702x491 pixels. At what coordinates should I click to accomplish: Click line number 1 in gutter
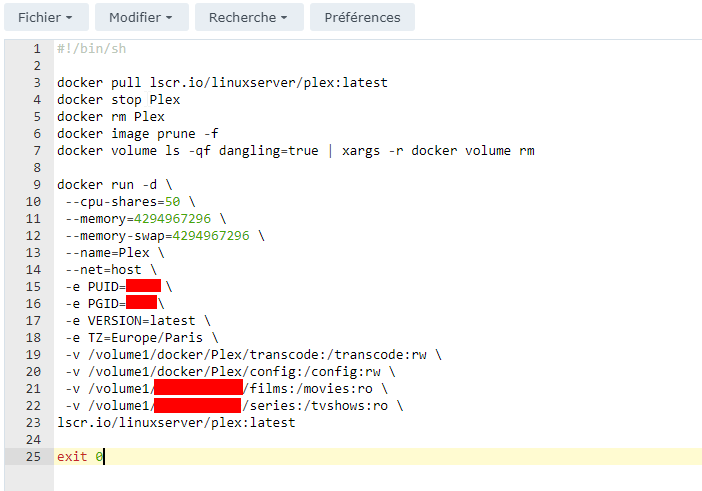point(37,48)
